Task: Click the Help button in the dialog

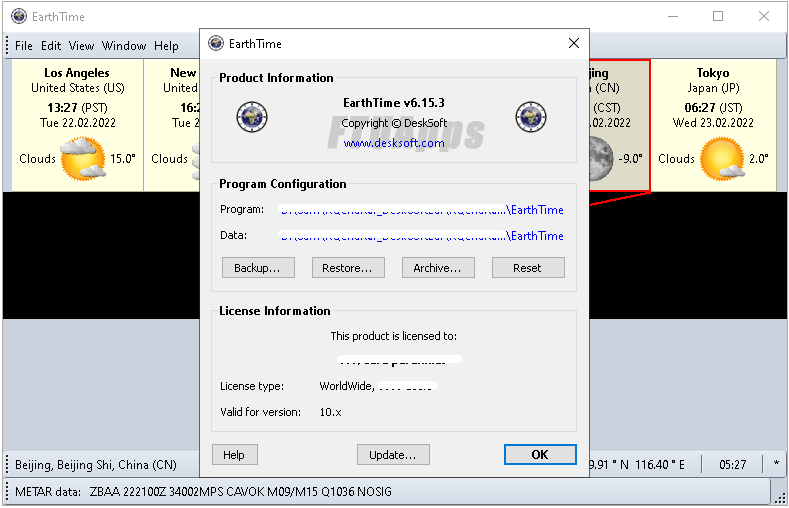Action: pyautogui.click(x=234, y=455)
